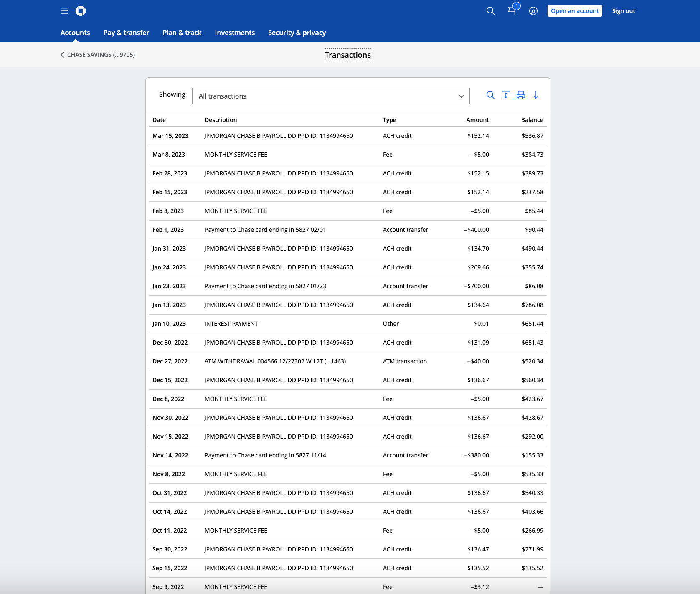This screenshot has width=700, height=594.
Task: Open the search magnifier in the header
Action: click(x=491, y=11)
